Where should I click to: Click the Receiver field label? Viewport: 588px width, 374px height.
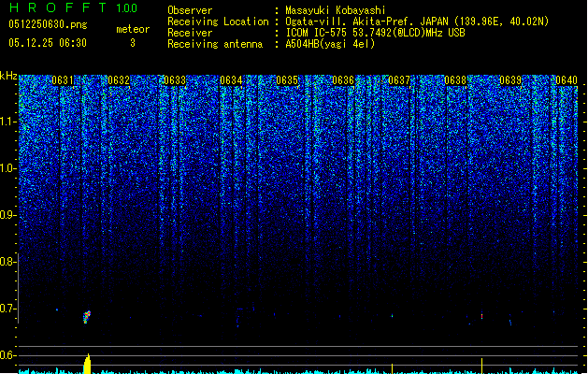click(x=190, y=33)
